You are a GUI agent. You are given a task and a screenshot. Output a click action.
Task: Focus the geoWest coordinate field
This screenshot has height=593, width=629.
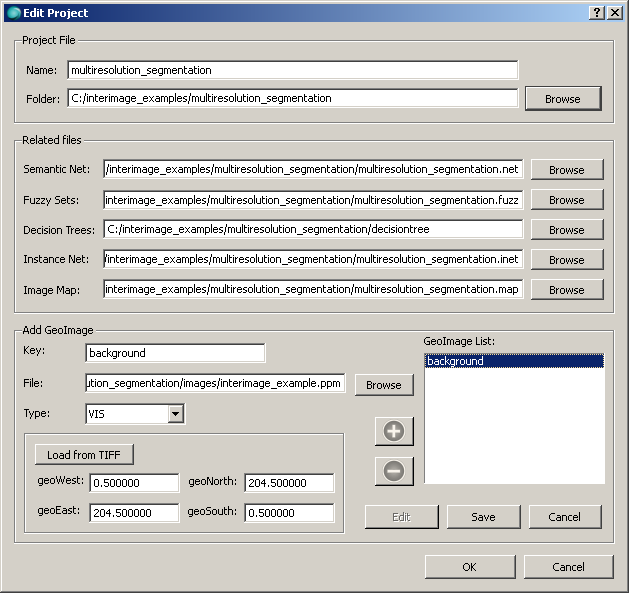133,484
